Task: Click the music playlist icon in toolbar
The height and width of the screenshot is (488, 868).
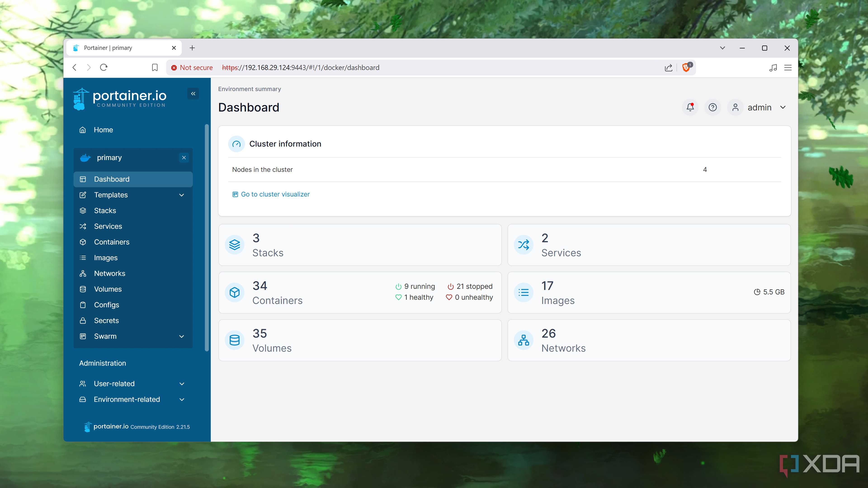Action: (x=773, y=68)
